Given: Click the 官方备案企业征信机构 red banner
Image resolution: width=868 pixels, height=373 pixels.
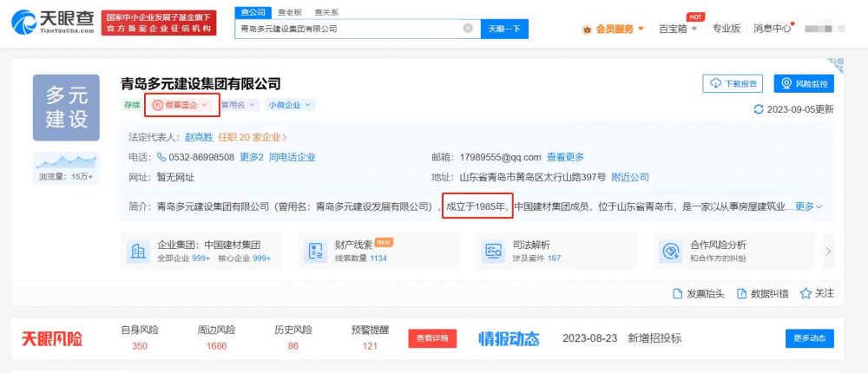Looking at the screenshot, I should tap(159, 23).
